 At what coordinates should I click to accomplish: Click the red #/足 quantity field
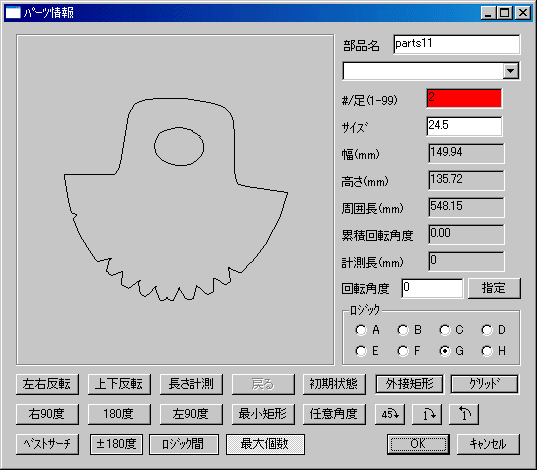click(464, 98)
